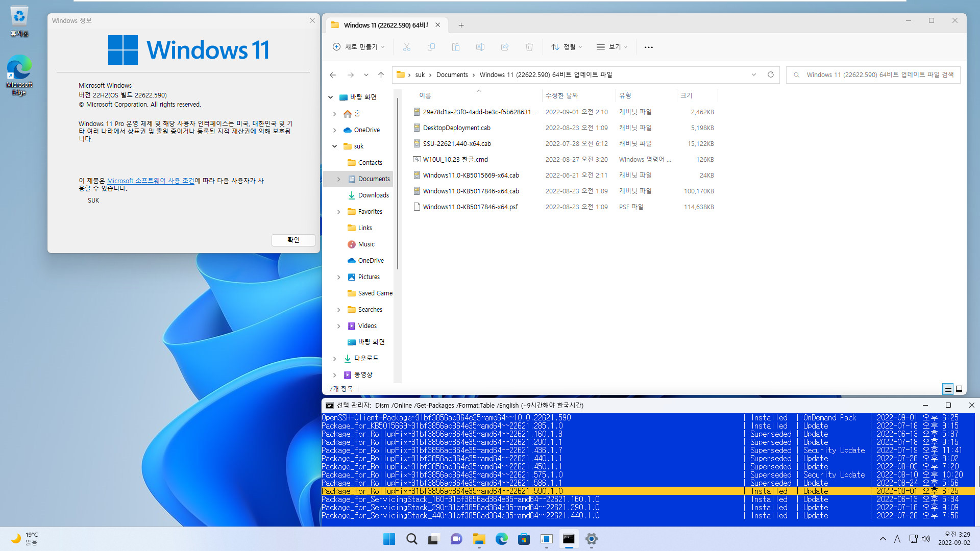Close the current Explorer tab
This screenshot has height=551, width=980.
(437, 25)
